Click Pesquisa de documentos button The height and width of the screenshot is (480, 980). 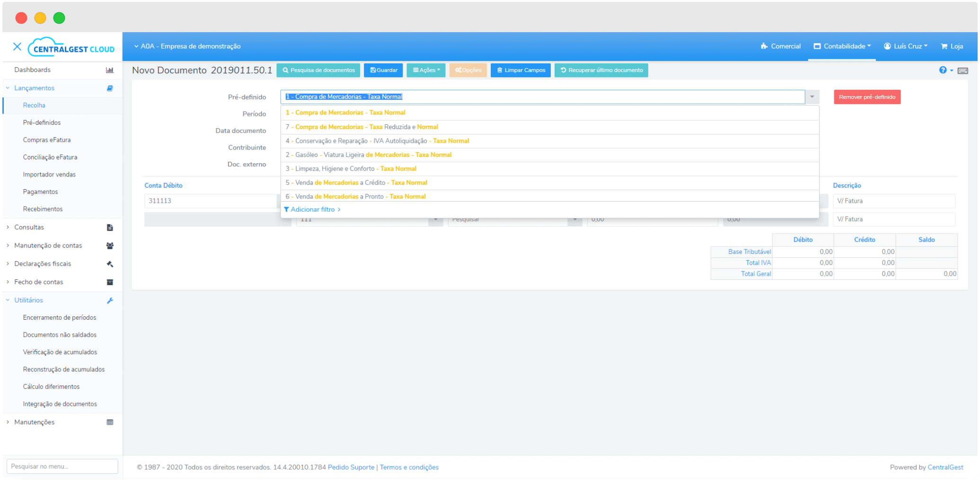point(318,70)
